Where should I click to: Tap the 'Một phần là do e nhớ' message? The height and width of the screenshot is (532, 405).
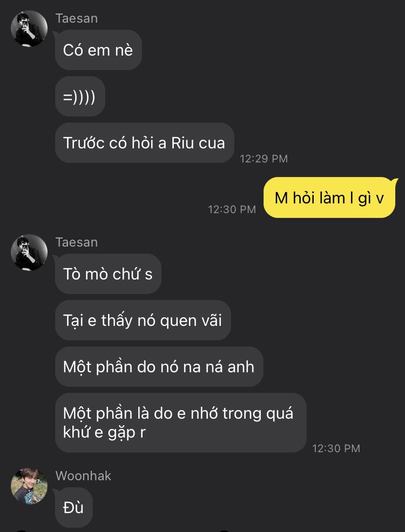pos(180,423)
